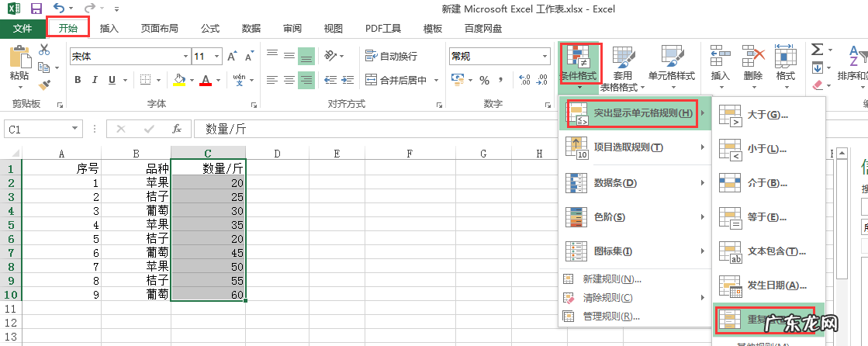Expand 合并后居中 dropdown arrow

(436, 80)
